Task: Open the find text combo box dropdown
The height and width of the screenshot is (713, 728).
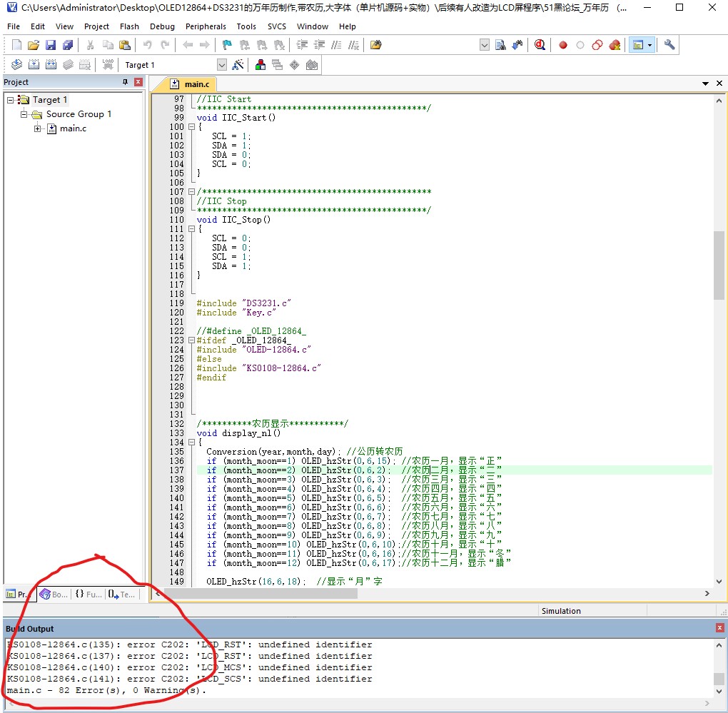Action: point(484,45)
